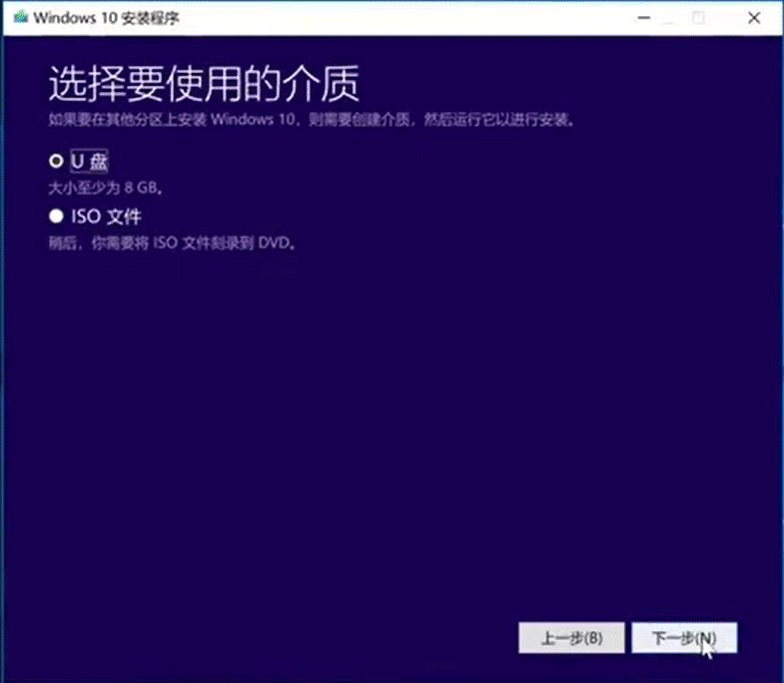This screenshot has height=683, width=784.
Task: Click the ISO description mentioning DVD
Action: [173, 243]
